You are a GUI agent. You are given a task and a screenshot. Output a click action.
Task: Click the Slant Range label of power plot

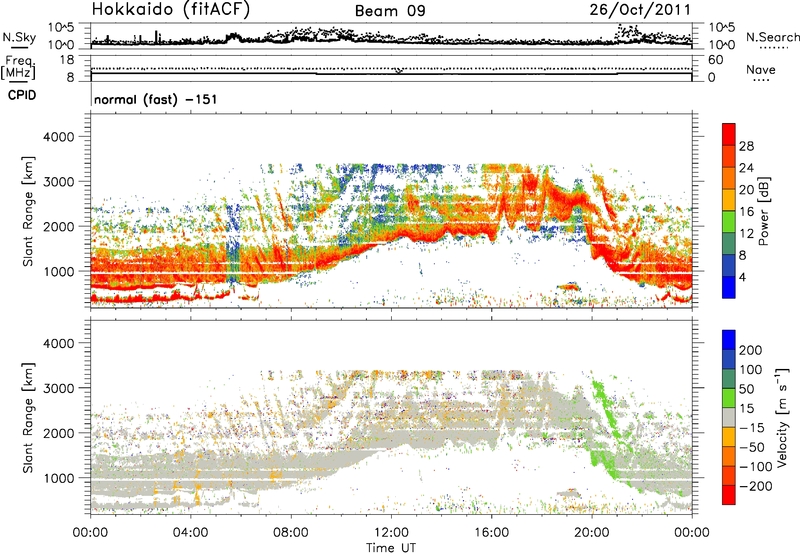(x=29, y=211)
